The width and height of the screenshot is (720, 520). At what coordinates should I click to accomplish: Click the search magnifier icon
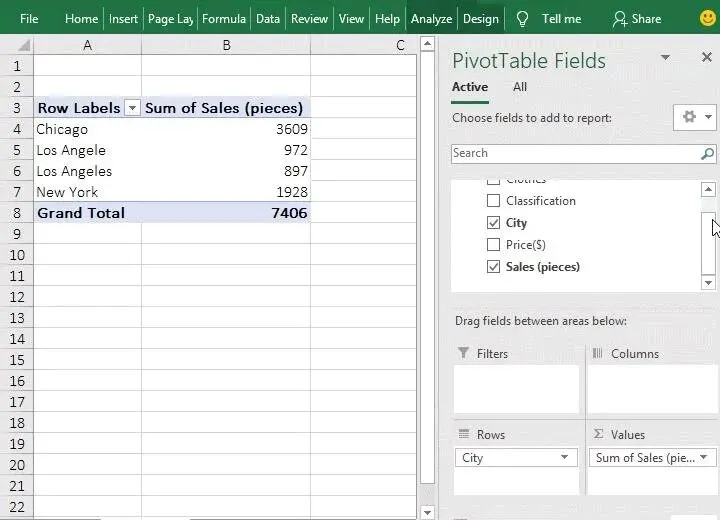pyautogui.click(x=707, y=154)
